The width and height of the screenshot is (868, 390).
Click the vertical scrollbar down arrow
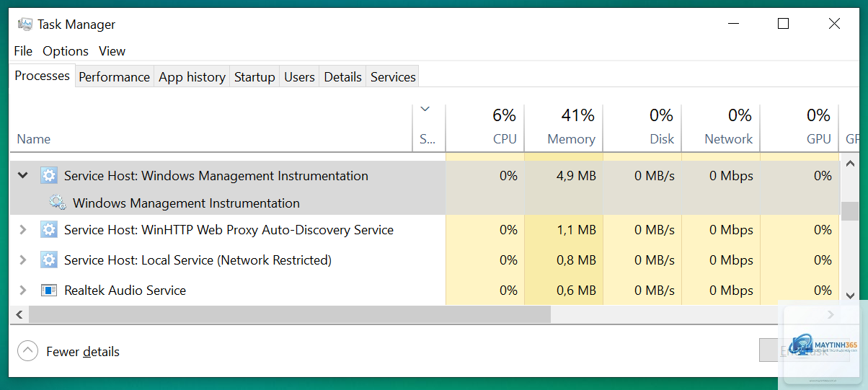pos(849,296)
